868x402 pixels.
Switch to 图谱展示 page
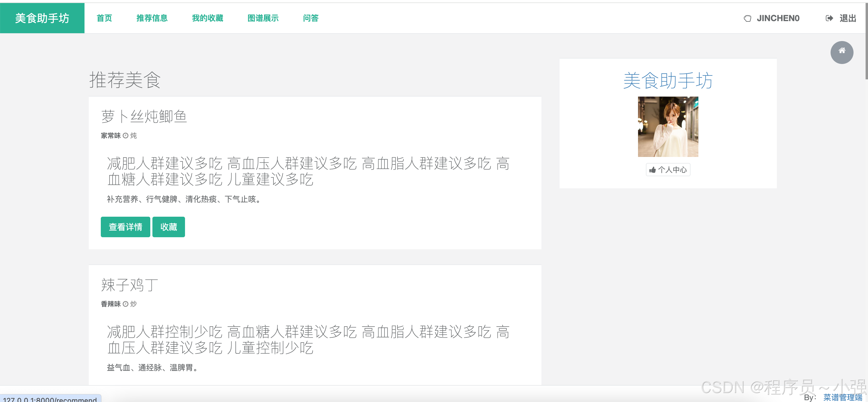click(263, 18)
